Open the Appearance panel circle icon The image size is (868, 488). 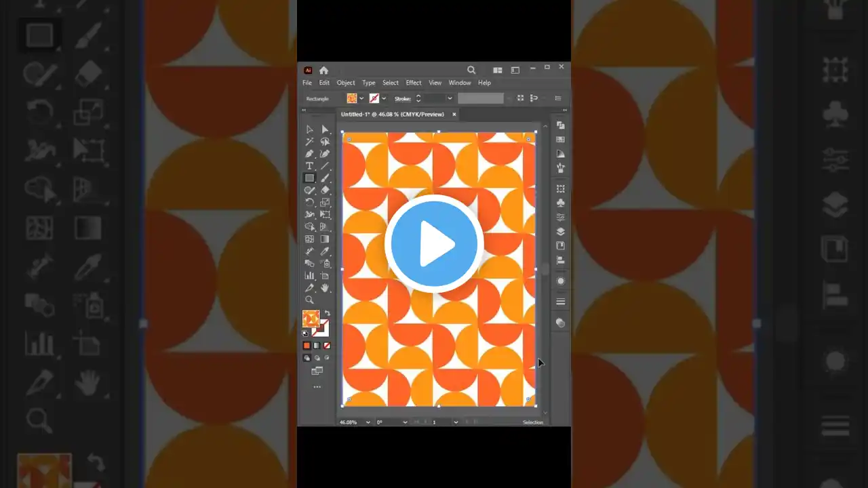click(x=560, y=281)
